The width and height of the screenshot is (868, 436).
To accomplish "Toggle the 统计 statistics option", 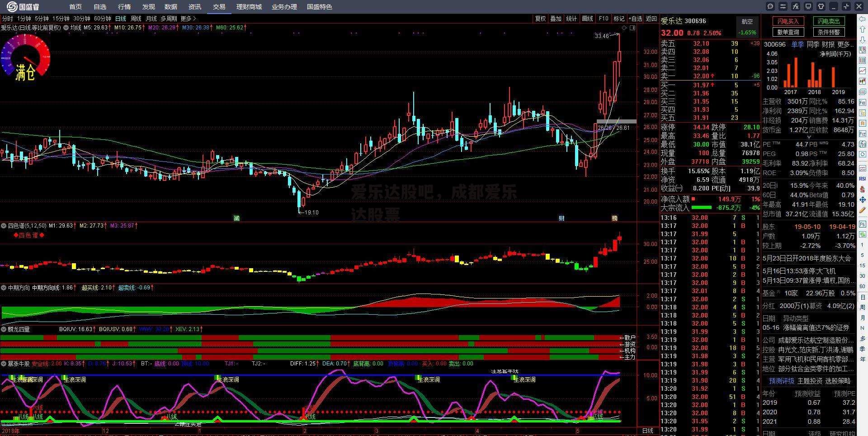I will click(571, 19).
